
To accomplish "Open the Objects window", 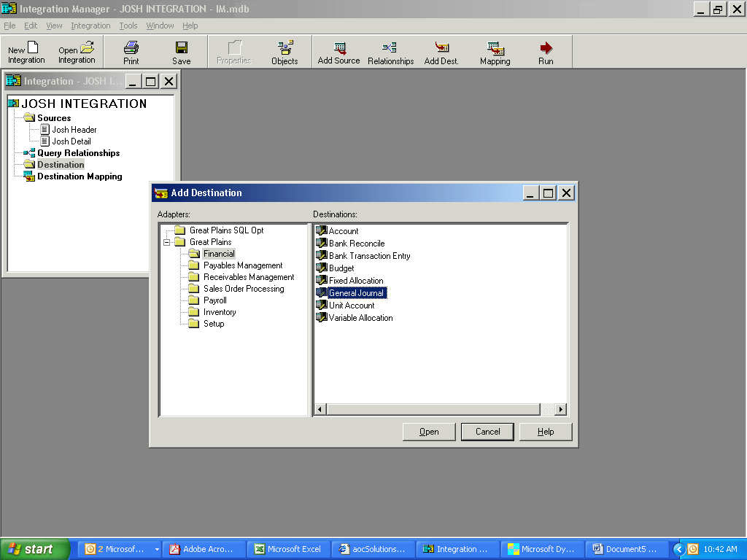I will tap(285, 51).
